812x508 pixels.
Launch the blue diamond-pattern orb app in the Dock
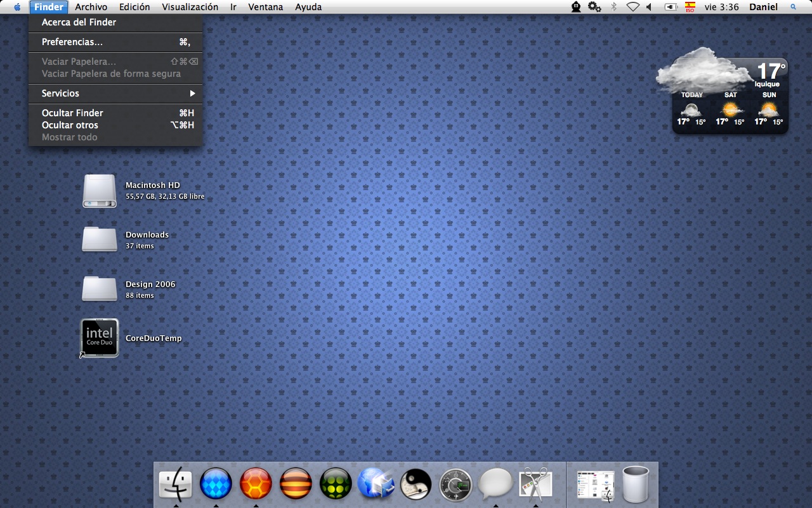[x=216, y=484]
